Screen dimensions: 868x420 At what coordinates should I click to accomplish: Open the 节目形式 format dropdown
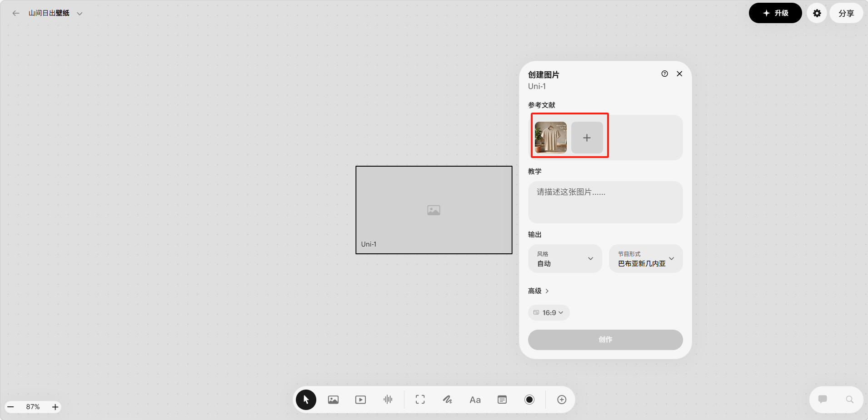click(x=645, y=259)
